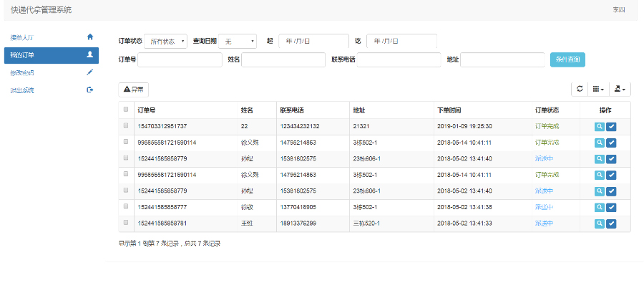The width and height of the screenshot is (644, 288).
Task: Click magnifier icon for order 154703312951737
Action: pyautogui.click(x=600, y=126)
